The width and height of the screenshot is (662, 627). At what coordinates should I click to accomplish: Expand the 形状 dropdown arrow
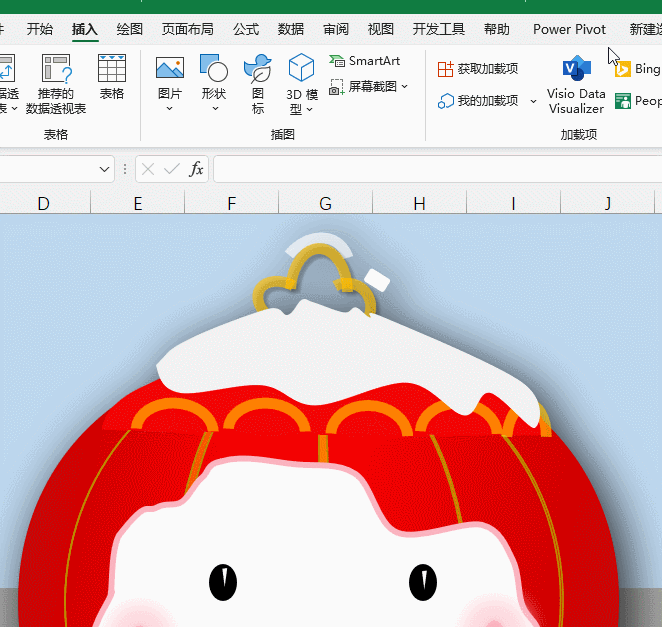pyautogui.click(x=215, y=109)
